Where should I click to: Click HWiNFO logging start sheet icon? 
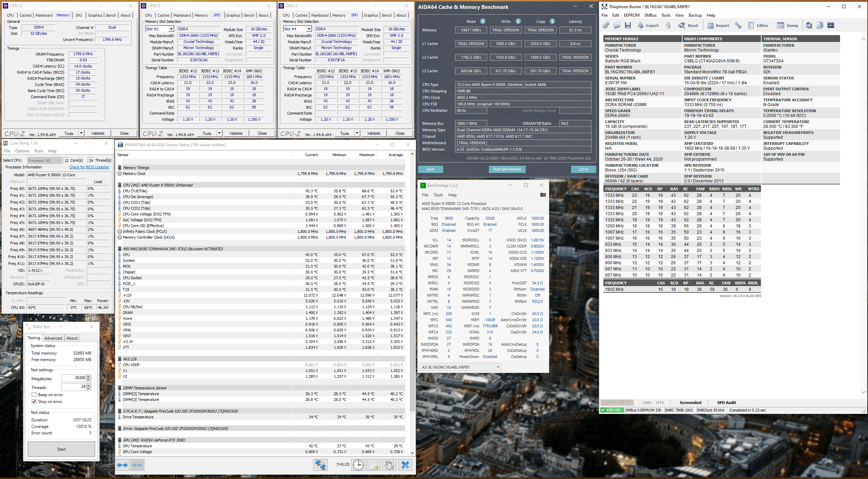[374, 465]
